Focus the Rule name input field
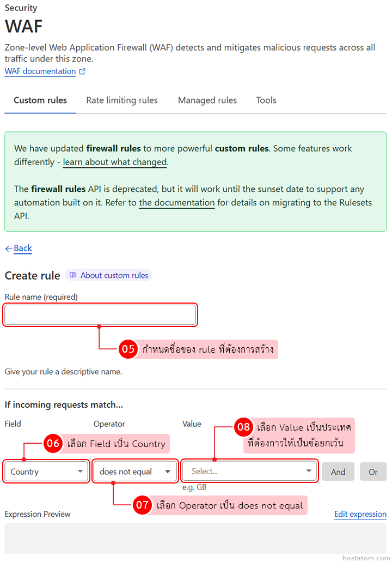The width and height of the screenshot is (392, 562). (100, 315)
